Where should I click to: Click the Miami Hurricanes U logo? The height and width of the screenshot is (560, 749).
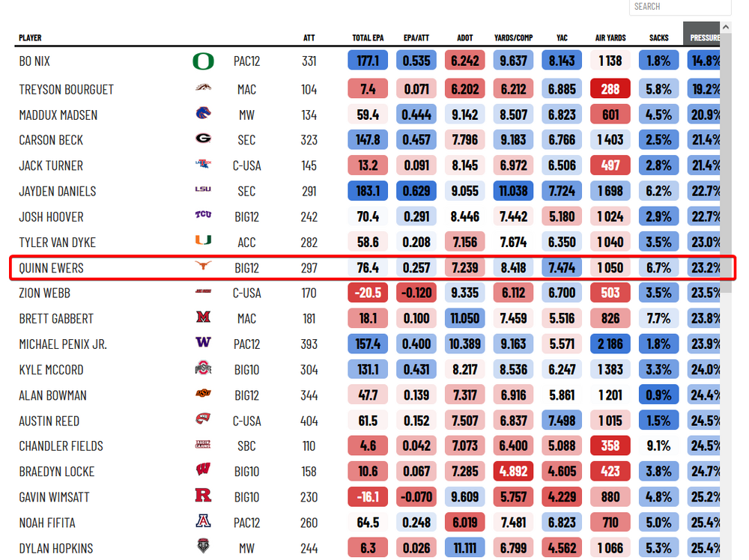[203, 241]
